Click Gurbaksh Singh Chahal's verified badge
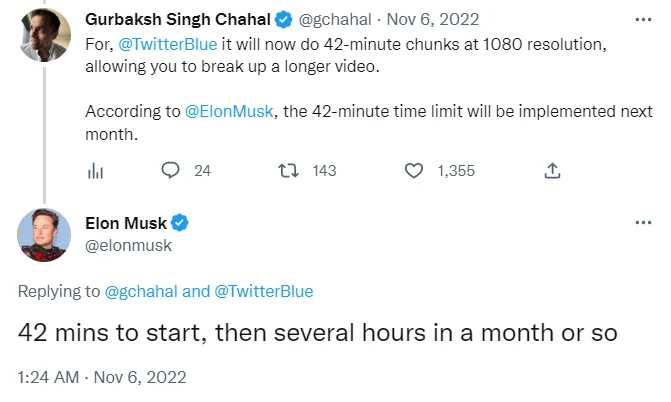The width and height of the screenshot is (671, 402). pyautogui.click(x=285, y=19)
